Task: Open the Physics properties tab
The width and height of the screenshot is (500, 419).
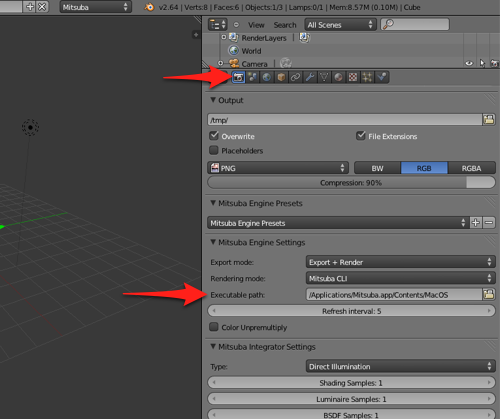Action: [x=382, y=77]
